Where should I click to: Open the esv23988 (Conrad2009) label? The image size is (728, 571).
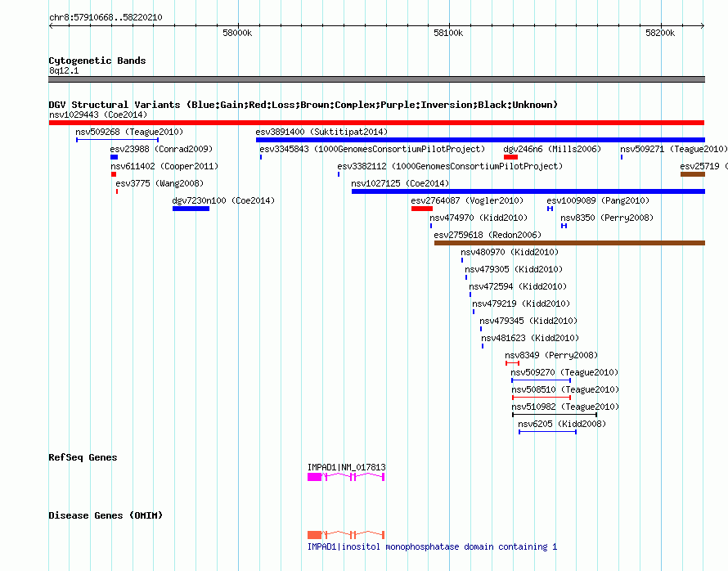click(x=161, y=149)
